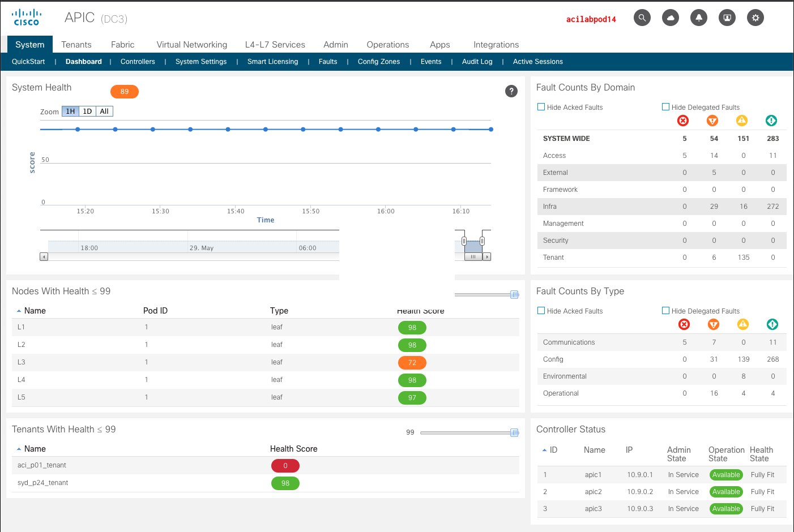Click the Tenants health threshold slider handle

[x=514, y=433]
